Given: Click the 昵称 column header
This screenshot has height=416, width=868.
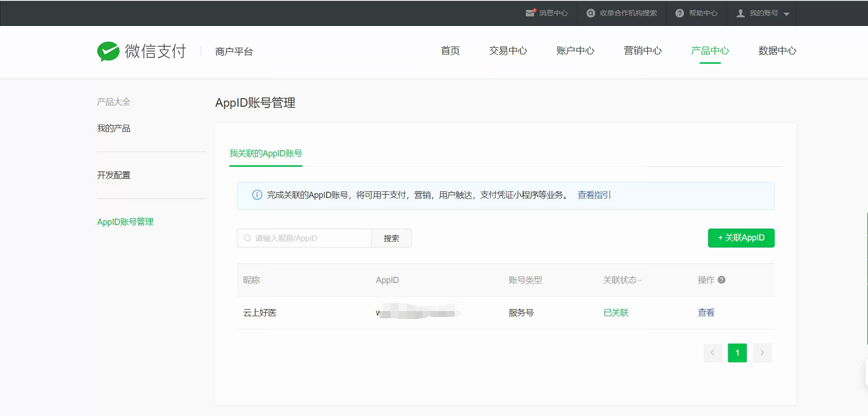Looking at the screenshot, I should (251, 280).
